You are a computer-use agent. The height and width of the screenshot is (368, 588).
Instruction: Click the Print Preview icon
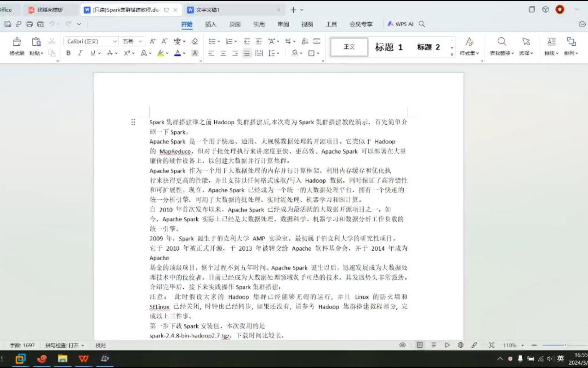pos(40,24)
